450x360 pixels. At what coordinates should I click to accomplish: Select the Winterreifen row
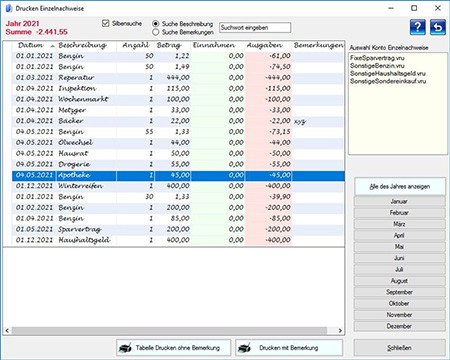(178, 186)
